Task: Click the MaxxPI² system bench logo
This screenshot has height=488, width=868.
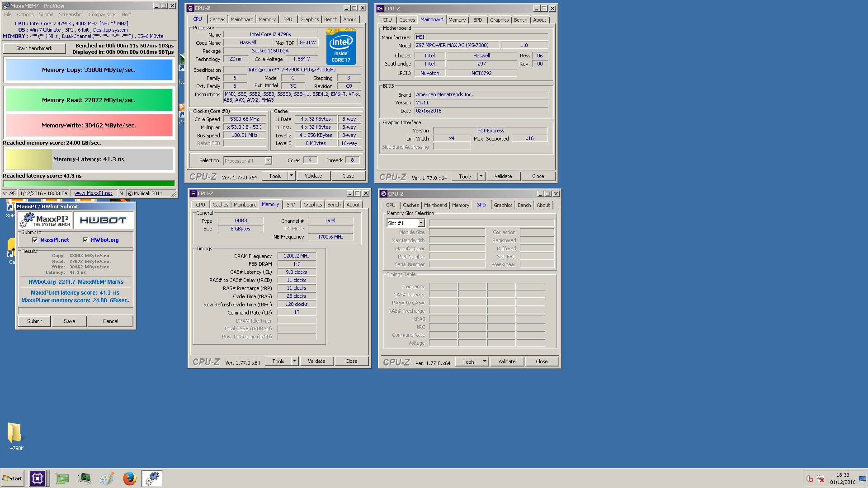Action: pos(45,220)
